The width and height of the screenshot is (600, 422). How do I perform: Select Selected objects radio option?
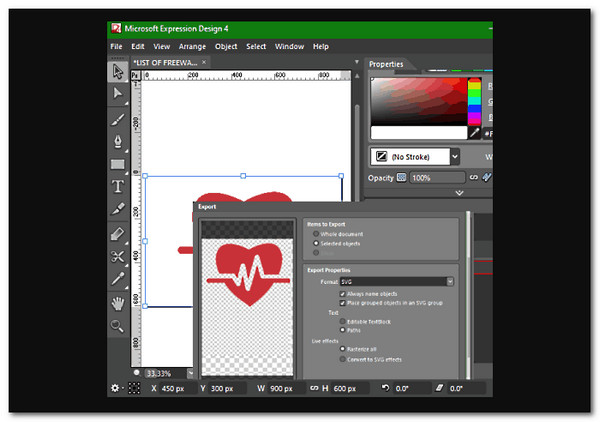tap(316, 243)
